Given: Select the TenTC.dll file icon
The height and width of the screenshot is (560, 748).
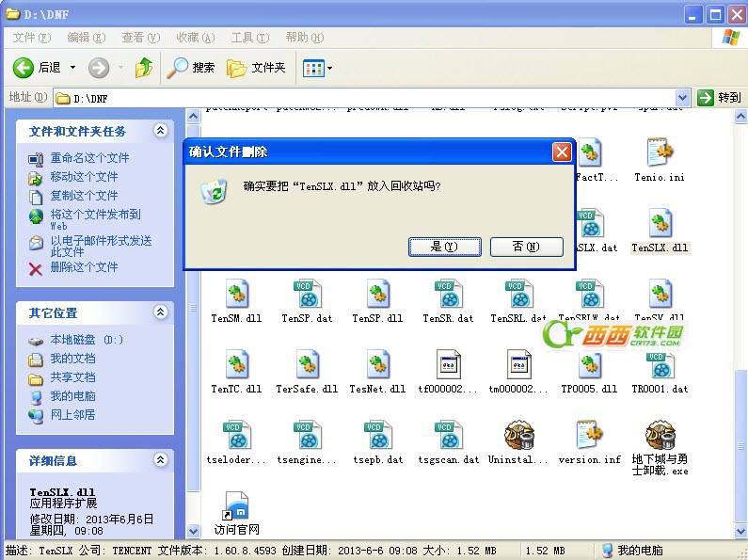Looking at the screenshot, I should [236, 364].
